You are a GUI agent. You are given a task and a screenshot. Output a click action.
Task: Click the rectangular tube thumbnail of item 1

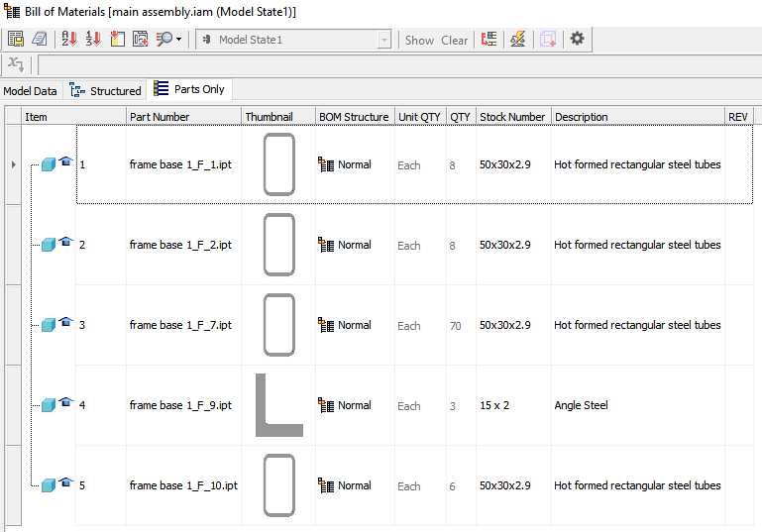pos(279,164)
